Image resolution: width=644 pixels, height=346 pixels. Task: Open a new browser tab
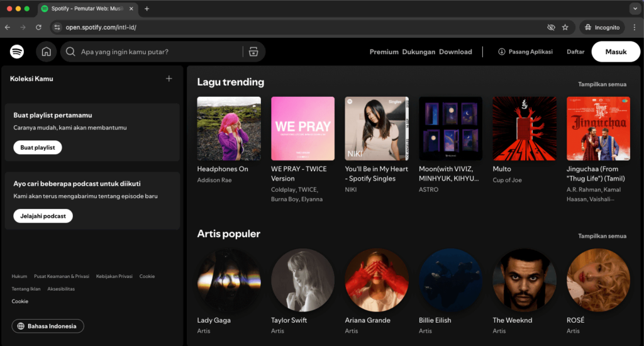pyautogui.click(x=147, y=9)
